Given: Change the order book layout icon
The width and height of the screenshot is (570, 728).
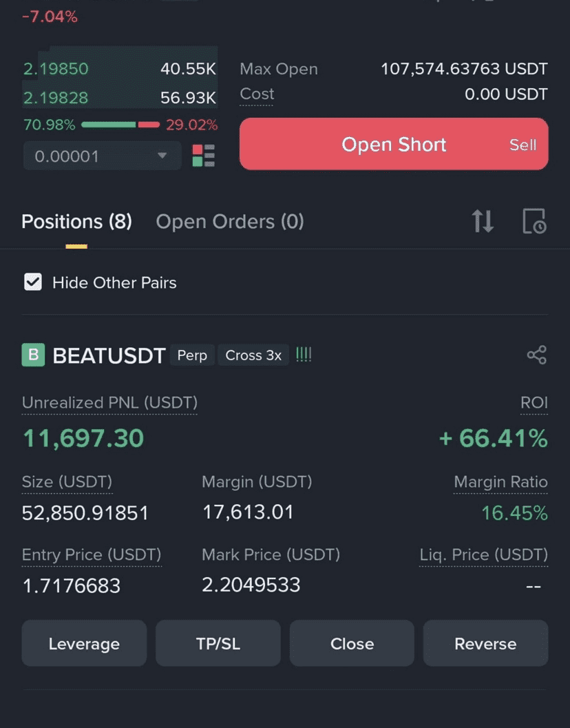Looking at the screenshot, I should pos(203,156).
